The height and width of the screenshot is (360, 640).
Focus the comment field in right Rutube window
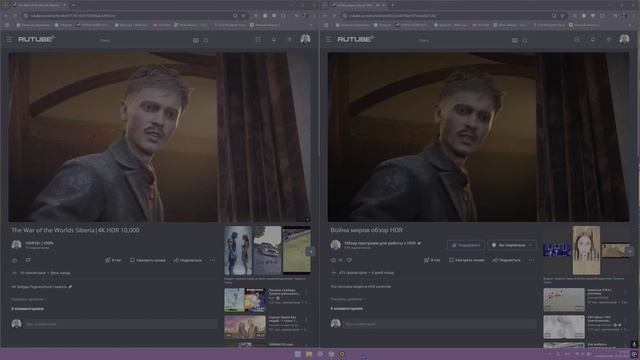coord(440,324)
